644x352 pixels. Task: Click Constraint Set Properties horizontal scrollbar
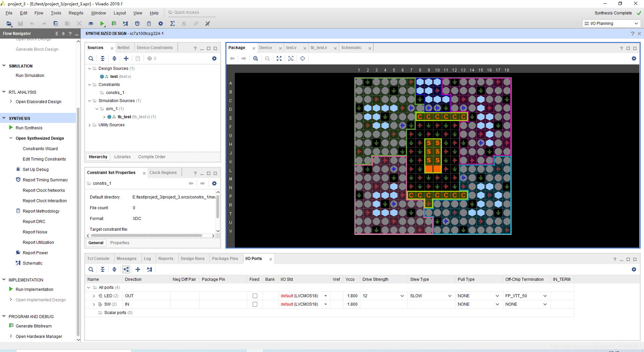pos(147,236)
